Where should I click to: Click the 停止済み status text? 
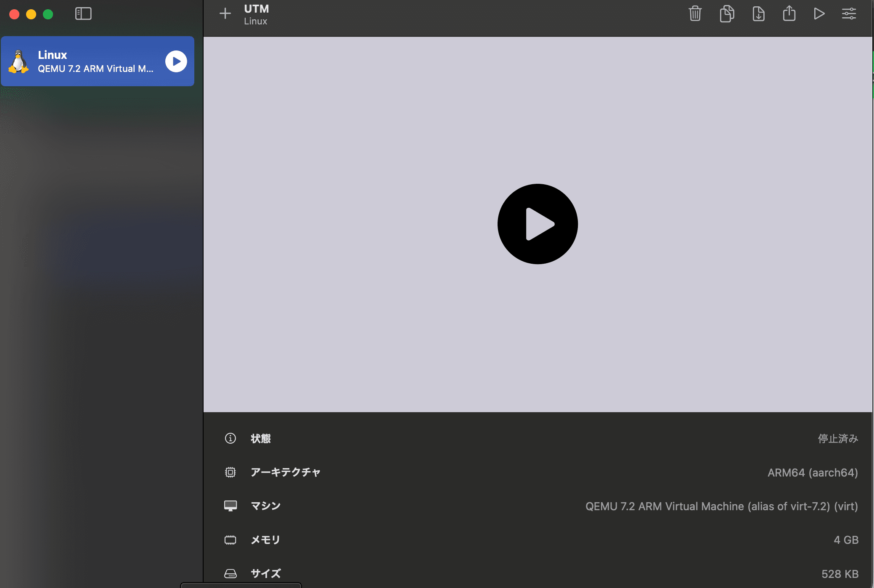(837, 439)
